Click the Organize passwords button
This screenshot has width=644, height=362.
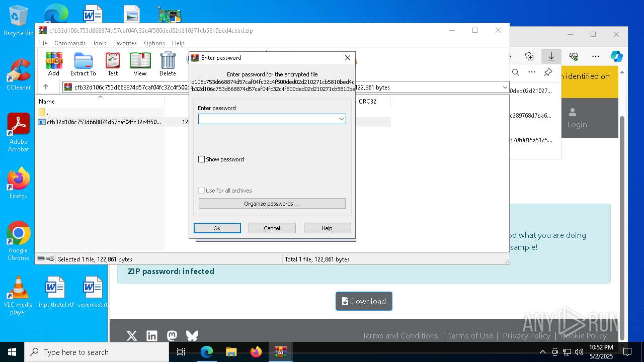tap(272, 204)
